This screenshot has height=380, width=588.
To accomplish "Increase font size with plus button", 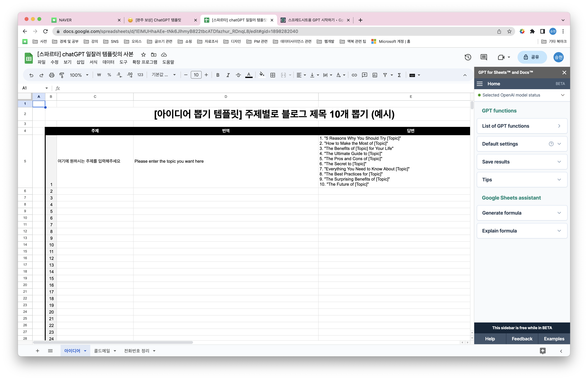I will [x=206, y=75].
